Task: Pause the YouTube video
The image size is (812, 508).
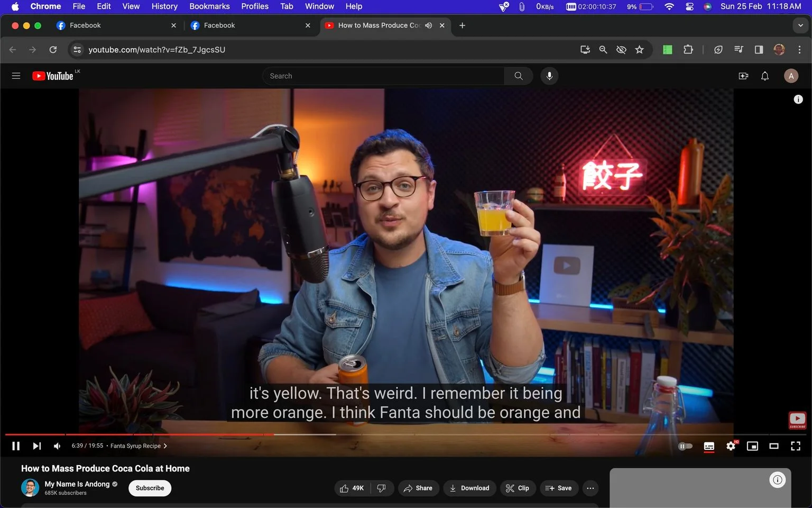Action: click(x=16, y=446)
